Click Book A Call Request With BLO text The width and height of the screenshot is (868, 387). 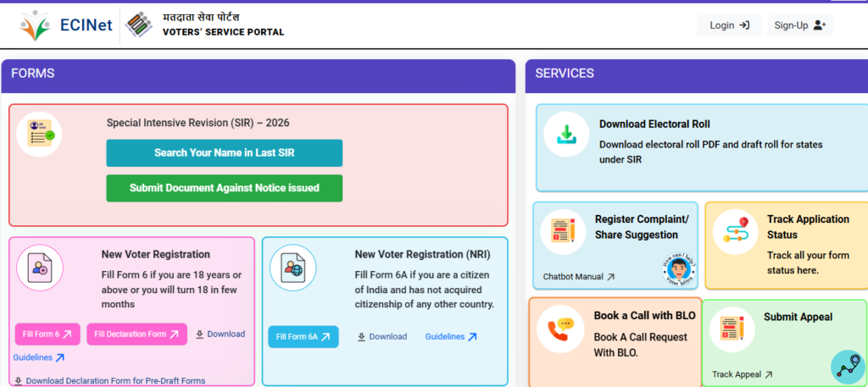pyautogui.click(x=641, y=345)
